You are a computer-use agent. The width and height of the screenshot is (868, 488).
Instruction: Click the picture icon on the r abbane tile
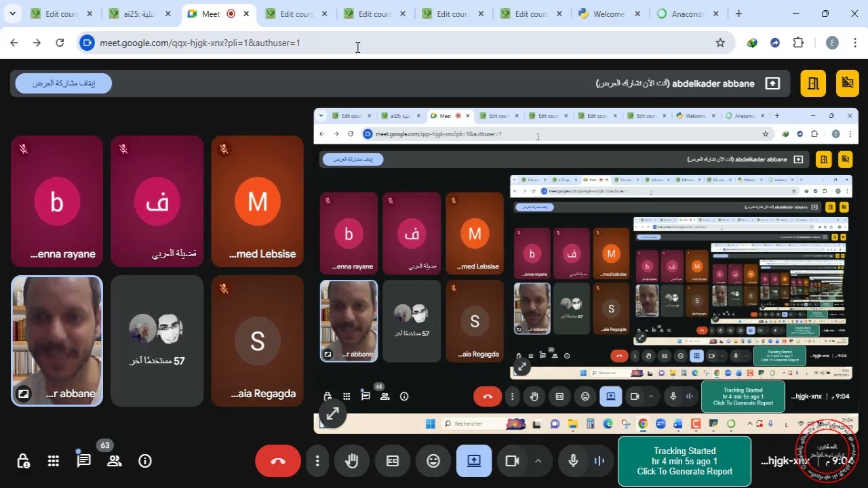pos(23,393)
